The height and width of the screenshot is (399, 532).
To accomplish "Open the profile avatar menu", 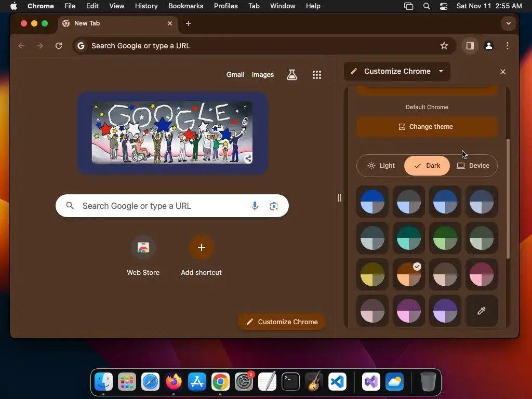I will click(x=488, y=46).
